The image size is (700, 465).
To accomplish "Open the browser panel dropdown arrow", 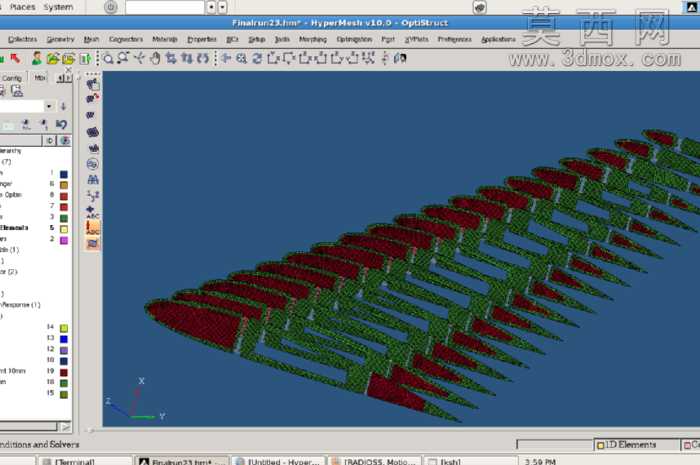I will point(49,106).
